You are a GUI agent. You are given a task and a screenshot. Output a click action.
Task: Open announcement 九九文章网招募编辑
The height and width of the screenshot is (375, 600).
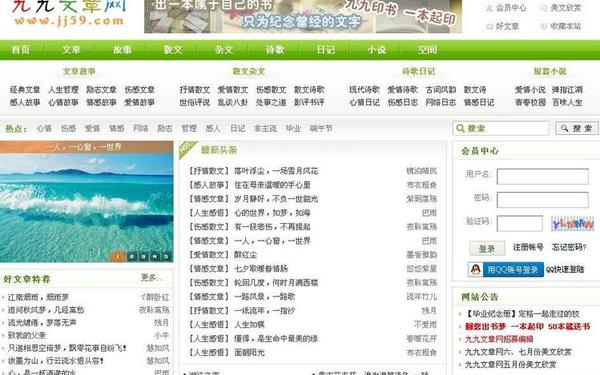tap(499, 339)
